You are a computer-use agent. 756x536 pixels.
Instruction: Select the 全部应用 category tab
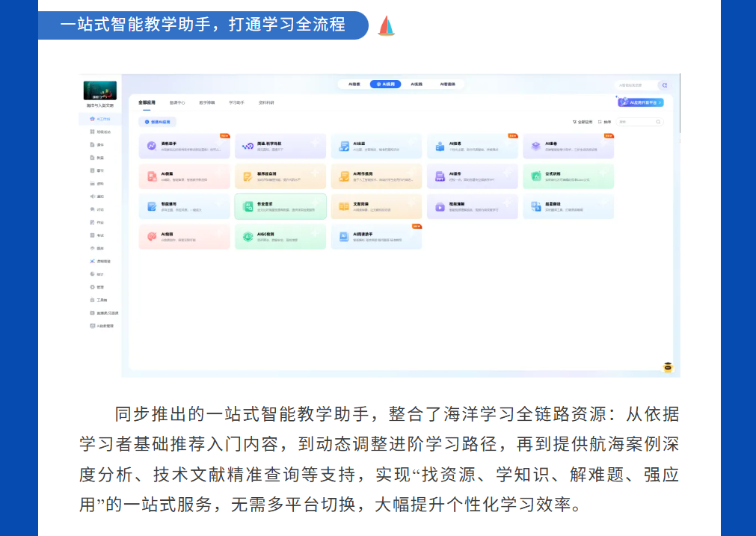coord(147,102)
